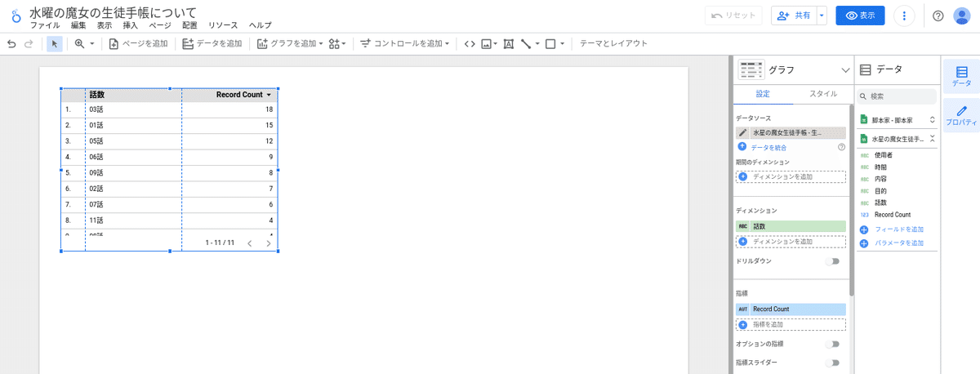This screenshot has width=980, height=374.
Task: Switch to the 設定 tab
Action: point(763,94)
